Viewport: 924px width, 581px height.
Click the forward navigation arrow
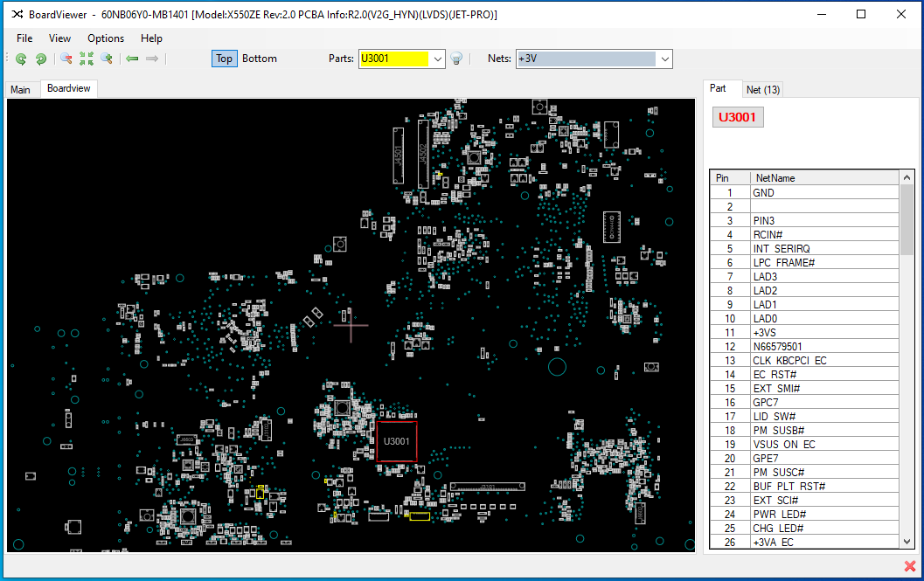click(x=151, y=59)
